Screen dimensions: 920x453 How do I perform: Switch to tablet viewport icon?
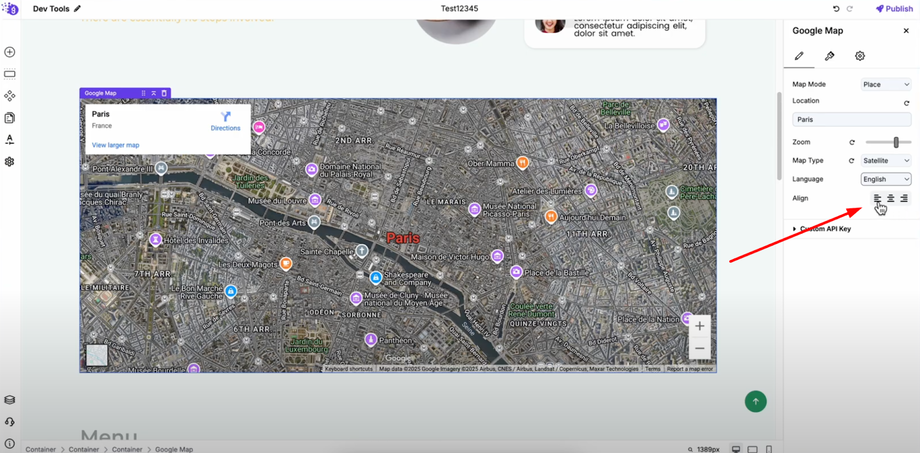753,449
